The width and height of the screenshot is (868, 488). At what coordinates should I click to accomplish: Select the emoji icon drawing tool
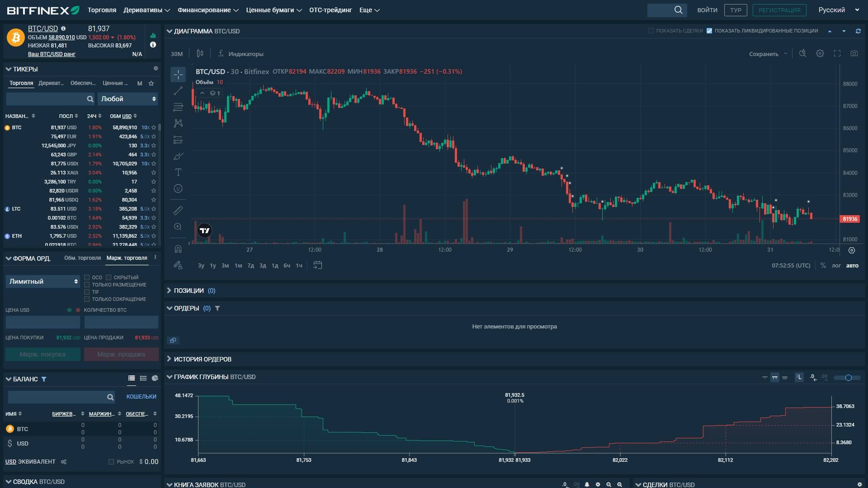pyautogui.click(x=178, y=188)
